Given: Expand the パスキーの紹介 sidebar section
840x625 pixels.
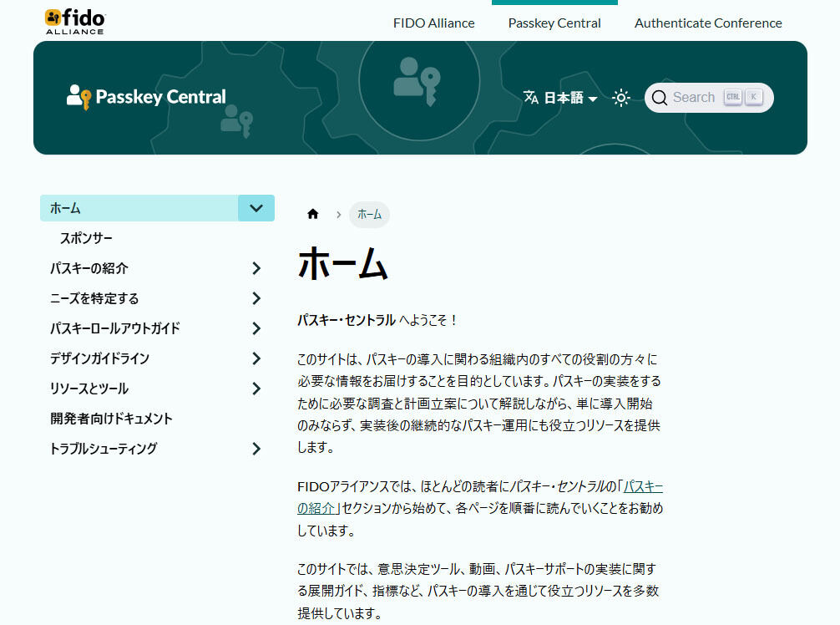Looking at the screenshot, I should [256, 268].
